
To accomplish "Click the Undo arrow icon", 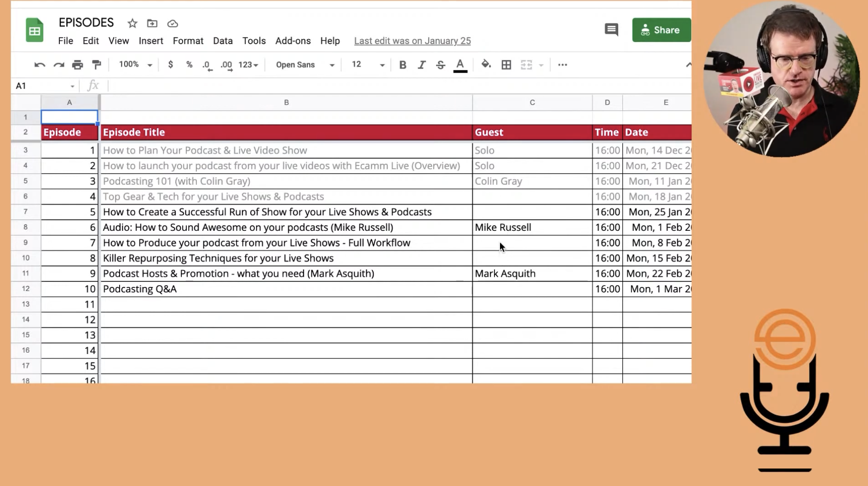I will point(40,65).
